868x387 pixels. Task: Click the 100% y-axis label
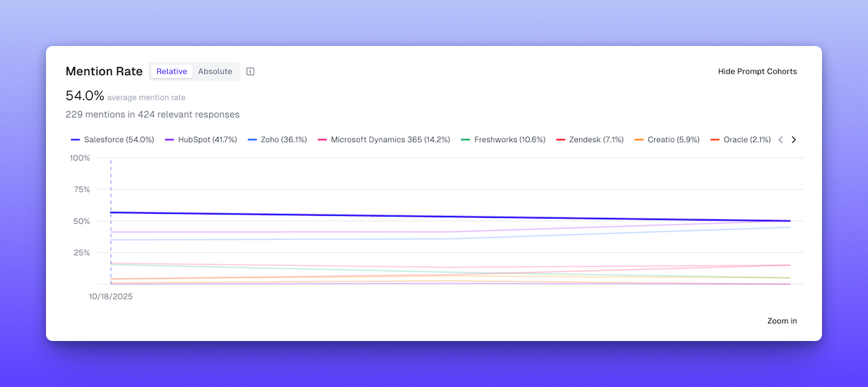79,158
